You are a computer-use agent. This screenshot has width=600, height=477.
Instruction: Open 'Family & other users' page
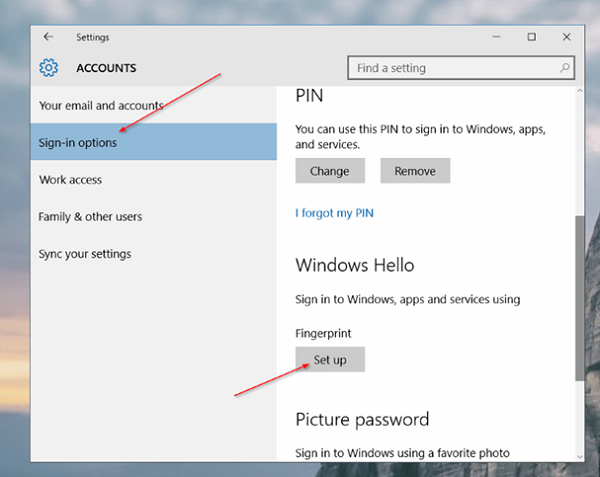pos(90,217)
